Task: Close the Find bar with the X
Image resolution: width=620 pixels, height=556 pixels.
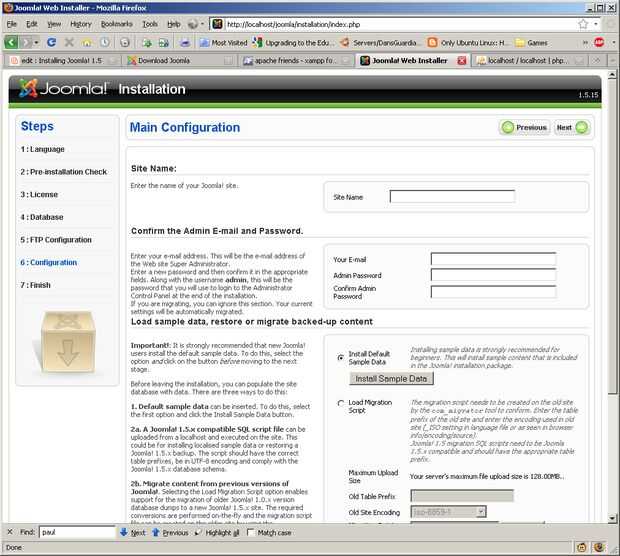Action: [10, 532]
